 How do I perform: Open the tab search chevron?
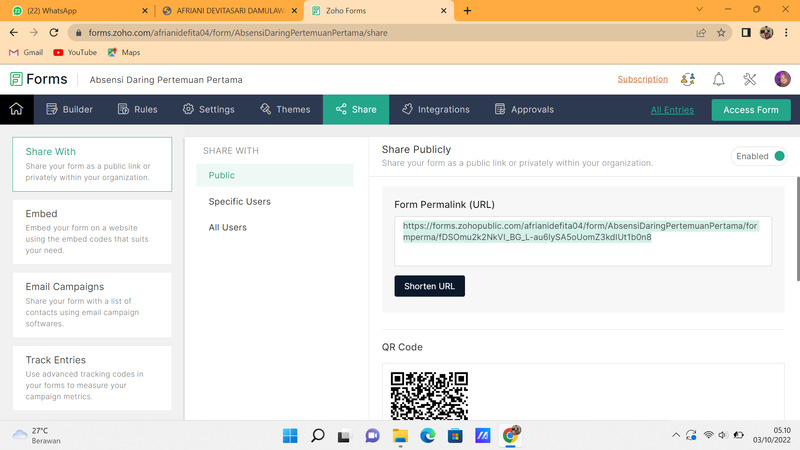click(699, 9)
